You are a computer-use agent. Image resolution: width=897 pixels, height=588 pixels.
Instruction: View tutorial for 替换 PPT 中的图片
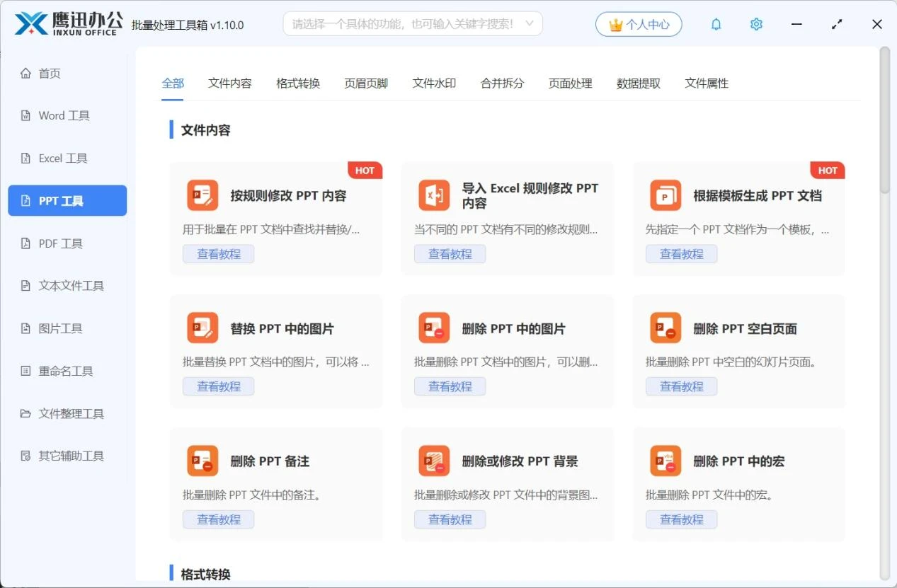(x=219, y=386)
